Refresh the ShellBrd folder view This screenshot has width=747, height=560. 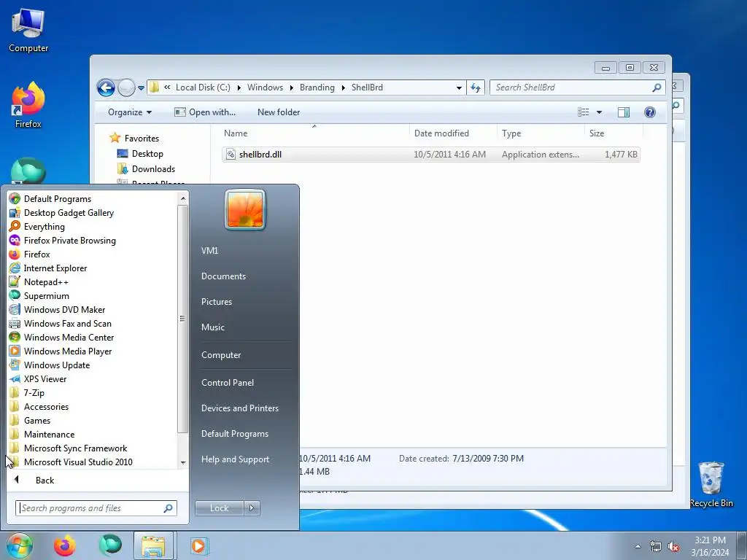click(476, 87)
